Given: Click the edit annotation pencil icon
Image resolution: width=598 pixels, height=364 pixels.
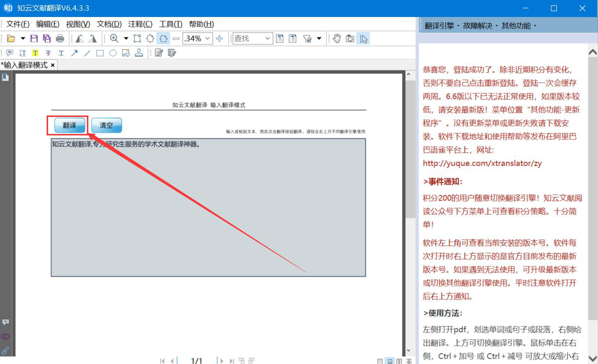Looking at the screenshot, I should pos(158,53).
